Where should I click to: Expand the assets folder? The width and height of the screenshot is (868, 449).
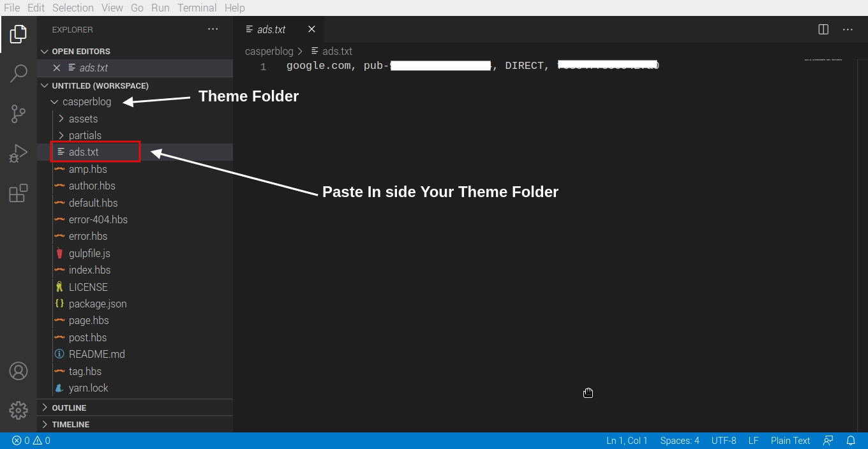pos(83,119)
